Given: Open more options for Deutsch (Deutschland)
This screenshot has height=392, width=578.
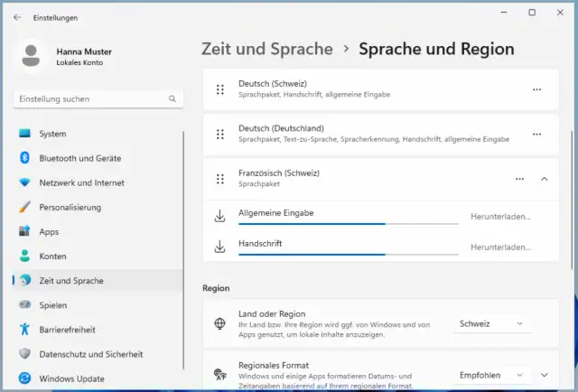Looking at the screenshot, I should point(537,134).
